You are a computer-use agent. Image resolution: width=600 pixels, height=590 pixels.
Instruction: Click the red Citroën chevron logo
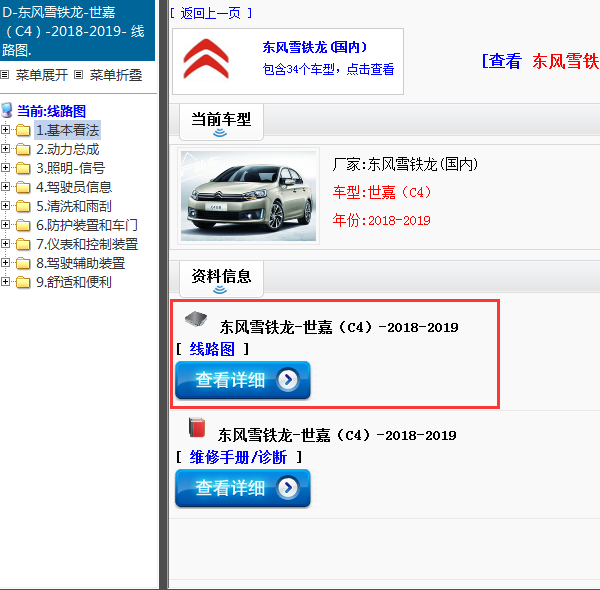(206, 59)
